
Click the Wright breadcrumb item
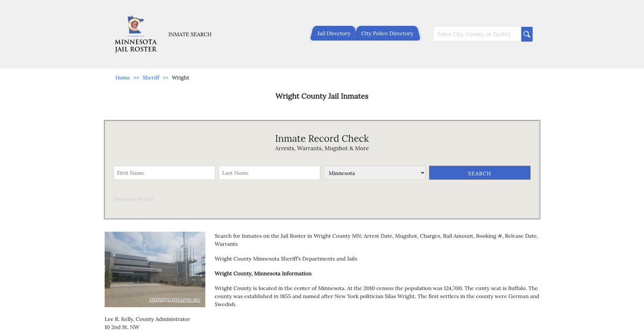tap(180, 78)
